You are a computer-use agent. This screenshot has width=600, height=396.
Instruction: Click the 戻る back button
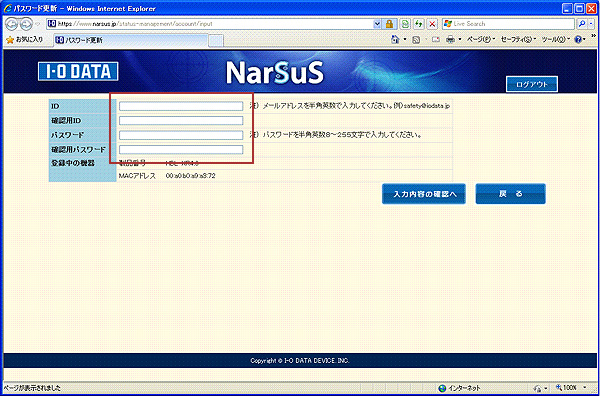pos(510,194)
